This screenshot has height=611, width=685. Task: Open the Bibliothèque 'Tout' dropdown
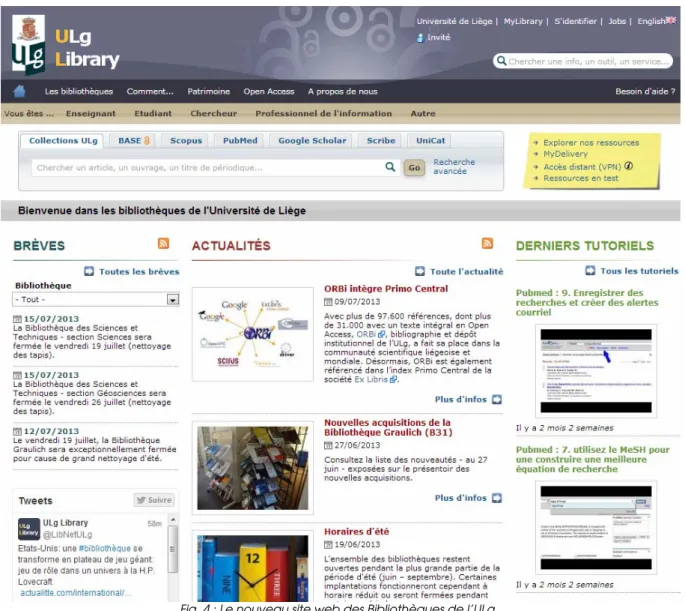point(96,299)
